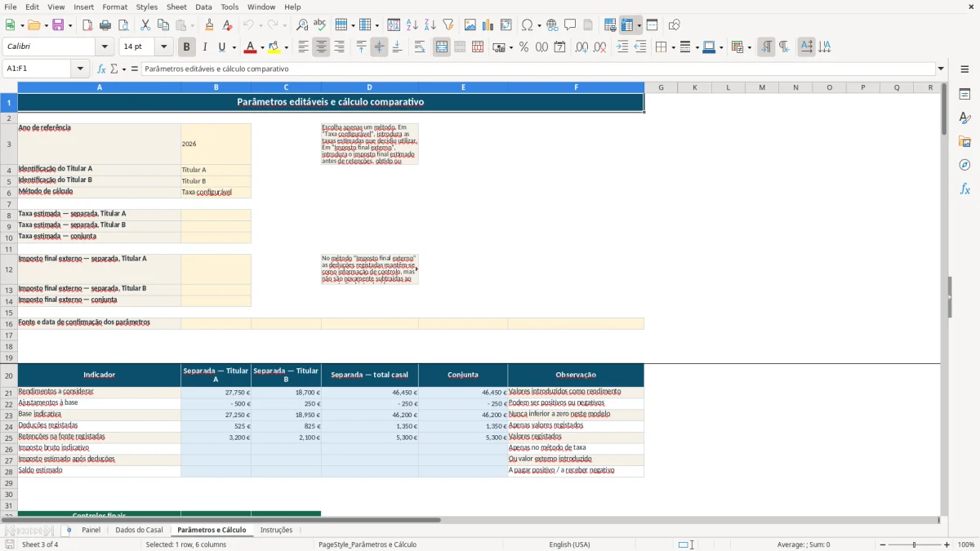Open the Format menu

[x=114, y=7]
